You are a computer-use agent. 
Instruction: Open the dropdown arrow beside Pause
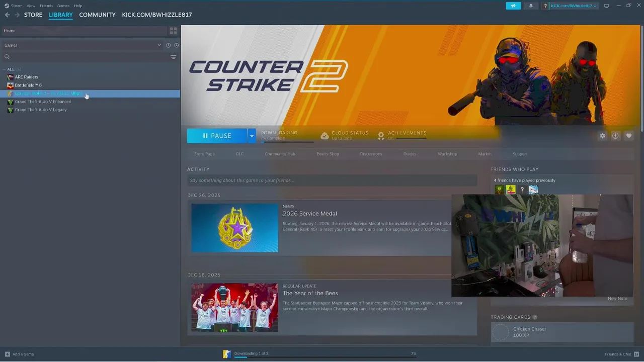[x=252, y=136]
